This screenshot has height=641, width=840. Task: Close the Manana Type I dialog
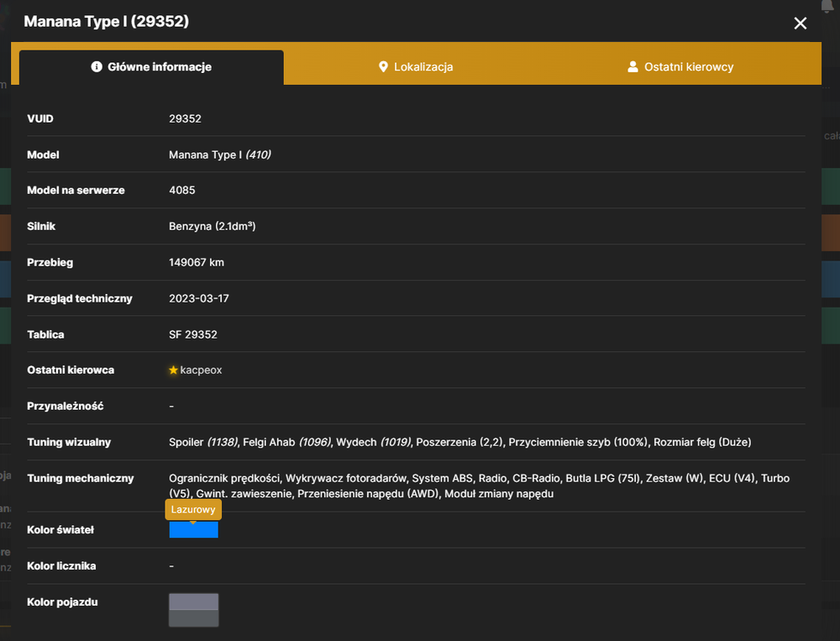coord(800,23)
